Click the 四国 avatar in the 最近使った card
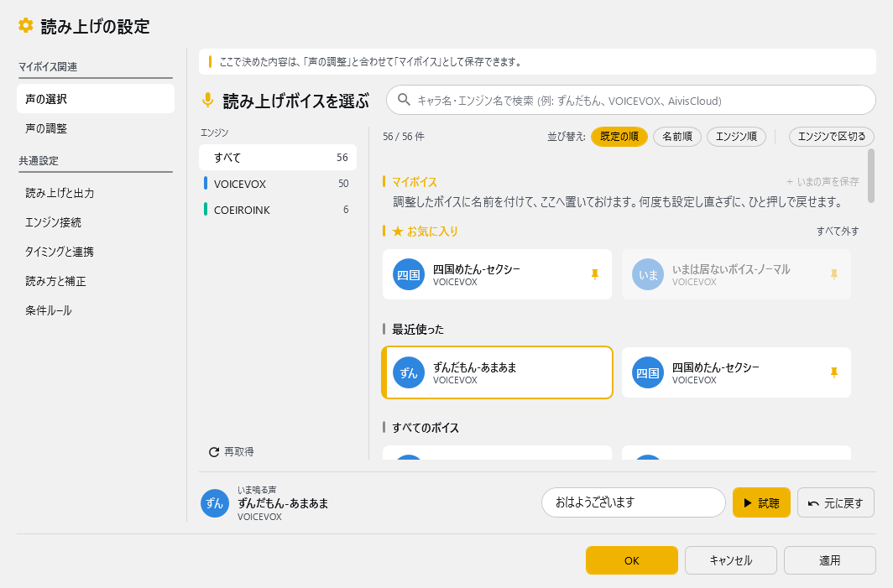Viewport: 893px width, 588px height. click(x=648, y=372)
